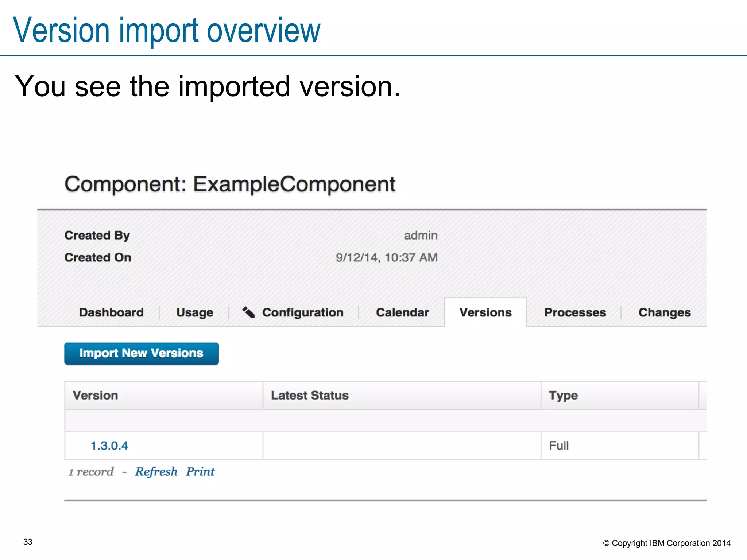747x560 pixels.
Task: Click the pencil icon beside Configuration
Action: click(248, 312)
